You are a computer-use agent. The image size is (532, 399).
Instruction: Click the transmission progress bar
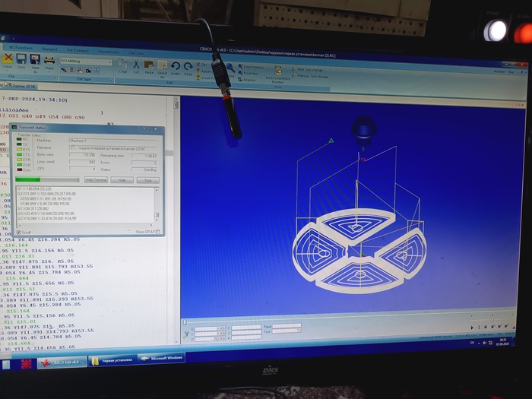pos(47,179)
